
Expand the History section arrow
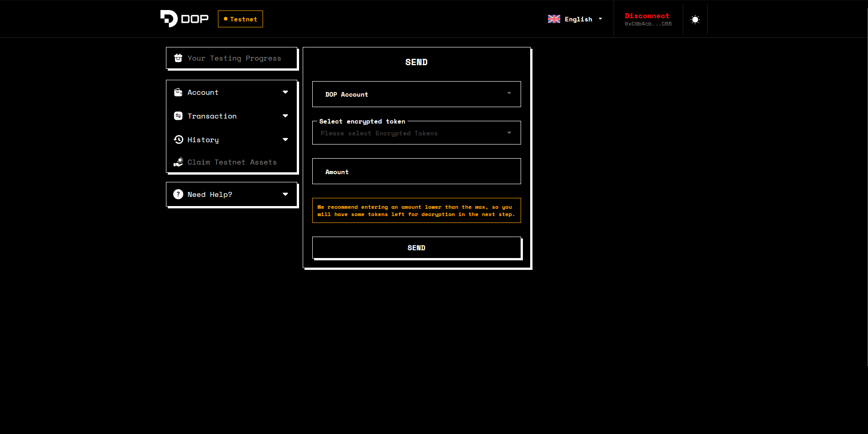pyautogui.click(x=285, y=139)
